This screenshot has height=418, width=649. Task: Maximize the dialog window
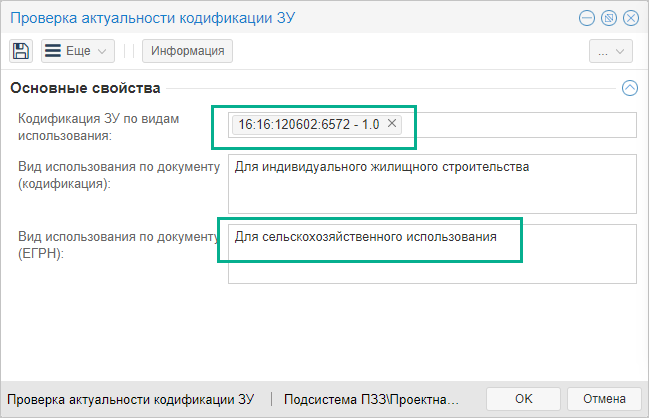coord(608,18)
